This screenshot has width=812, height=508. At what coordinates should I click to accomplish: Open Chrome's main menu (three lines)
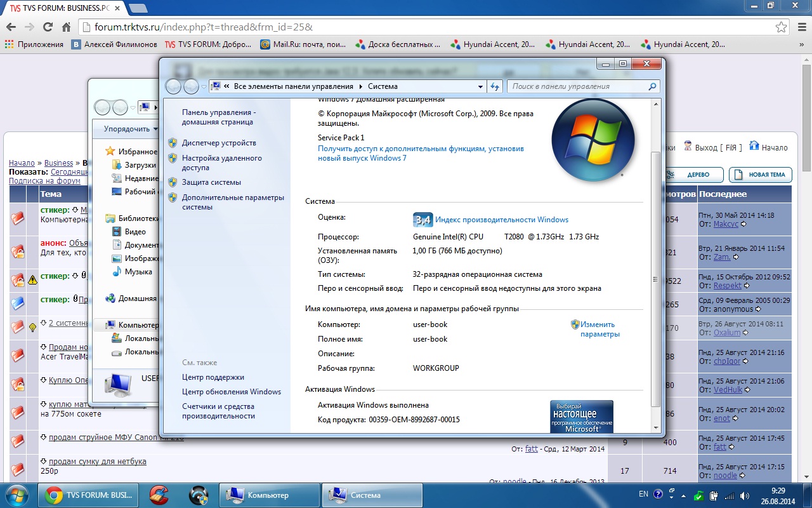(x=801, y=27)
